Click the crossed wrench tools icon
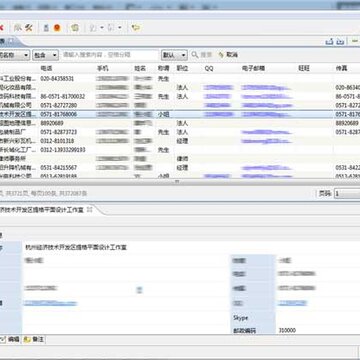Image resolution: width=360 pixels, height=360 pixels. point(29,28)
